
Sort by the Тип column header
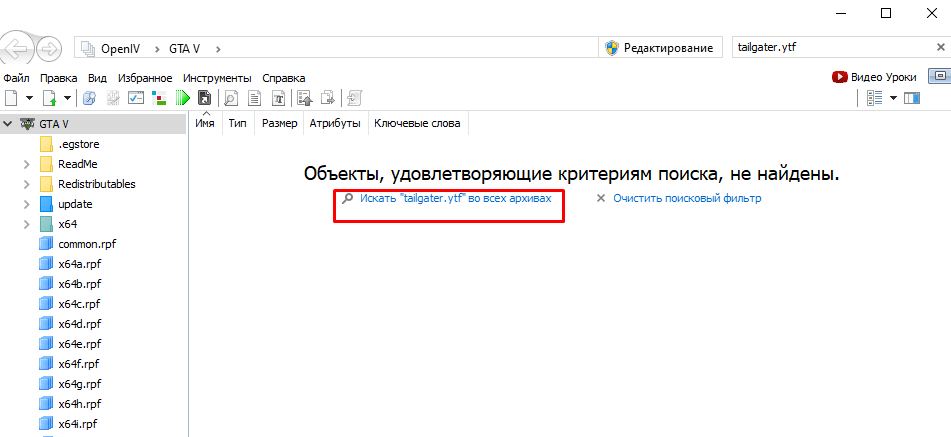(238, 124)
